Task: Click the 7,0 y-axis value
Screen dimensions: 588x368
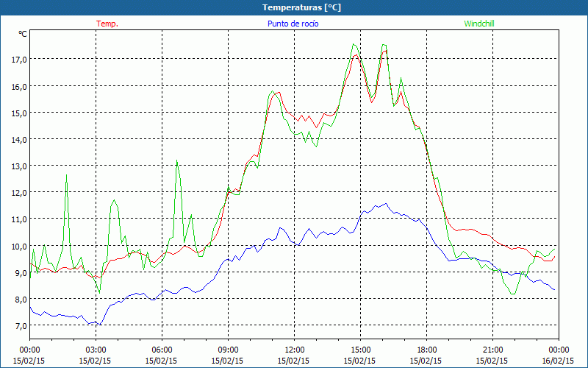Action: point(21,325)
